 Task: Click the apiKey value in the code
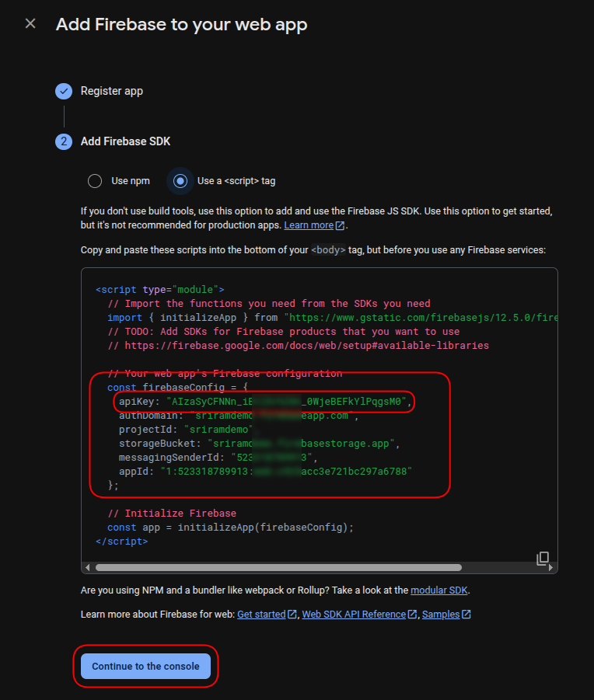click(287, 402)
